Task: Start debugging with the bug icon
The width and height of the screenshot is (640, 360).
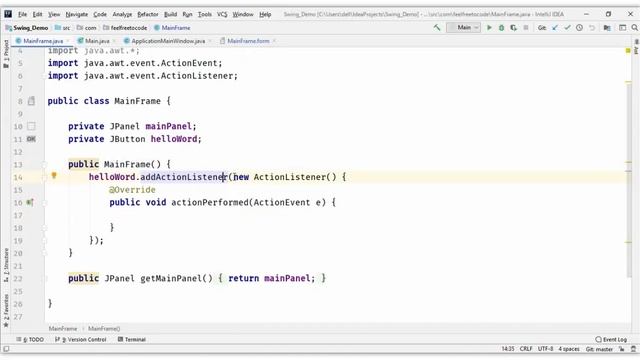Action: click(x=501, y=28)
